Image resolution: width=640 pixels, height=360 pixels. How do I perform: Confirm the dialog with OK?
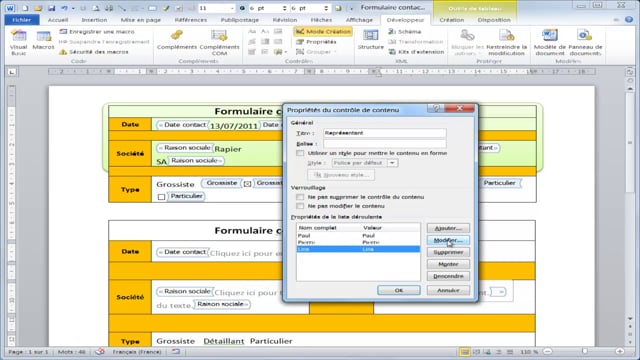click(399, 290)
